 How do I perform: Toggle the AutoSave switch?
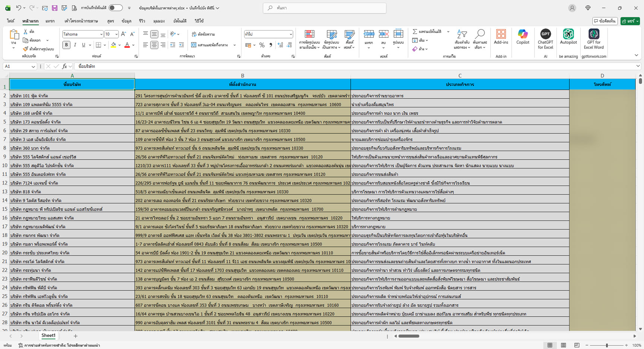(x=116, y=8)
